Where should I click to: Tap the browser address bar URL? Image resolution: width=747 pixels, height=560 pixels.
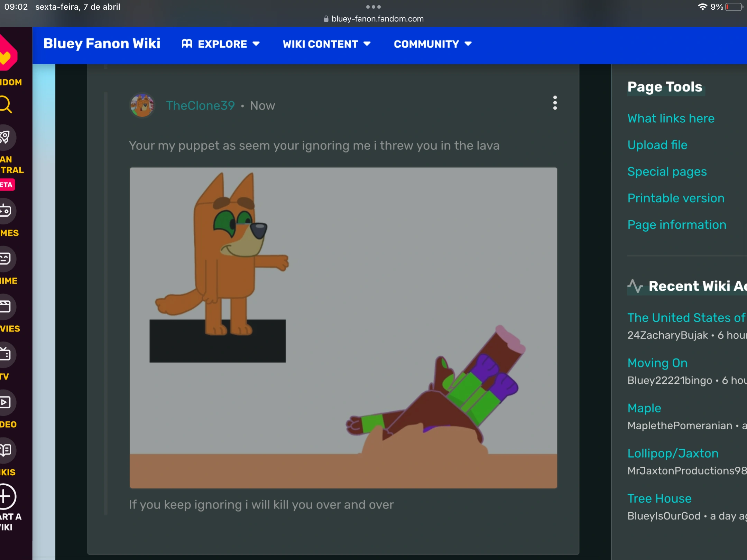coord(377,19)
